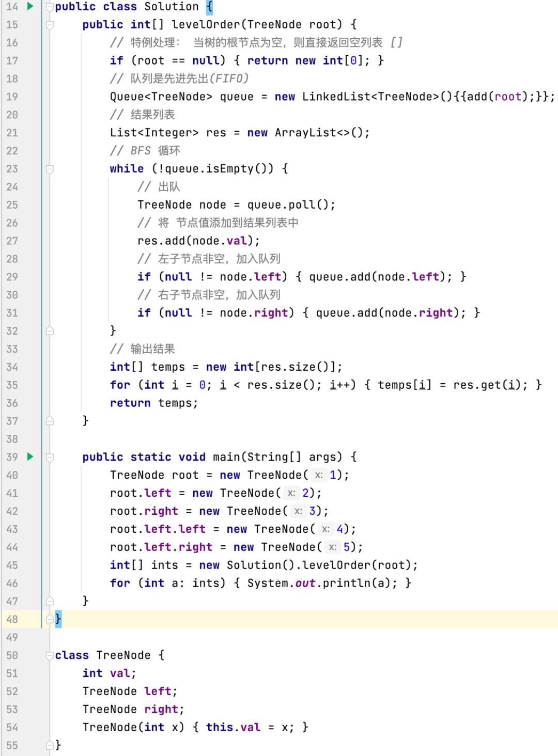This screenshot has height=756, width=558.
Task: Collapse the while loop fold marker
Action: 50,169
